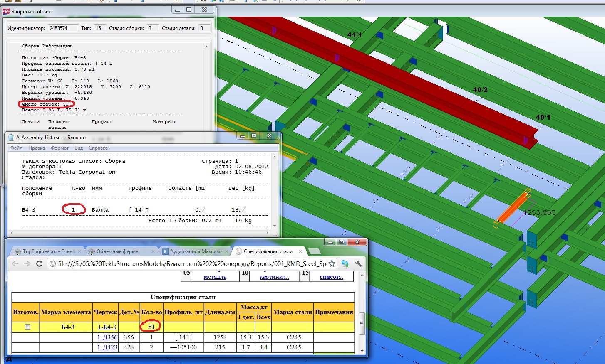Open the 1-Д356 drawing link
The width and height of the screenshot is (605, 364).
pyautogui.click(x=107, y=337)
